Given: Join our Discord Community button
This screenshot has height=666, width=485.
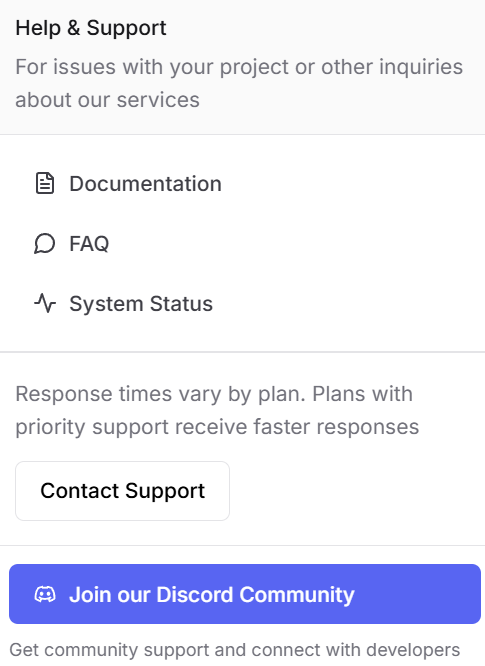Looking at the screenshot, I should 245,594.
